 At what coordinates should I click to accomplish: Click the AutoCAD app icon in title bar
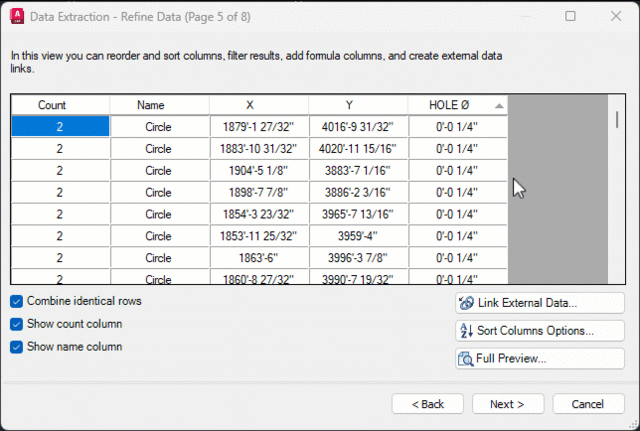(x=17, y=16)
